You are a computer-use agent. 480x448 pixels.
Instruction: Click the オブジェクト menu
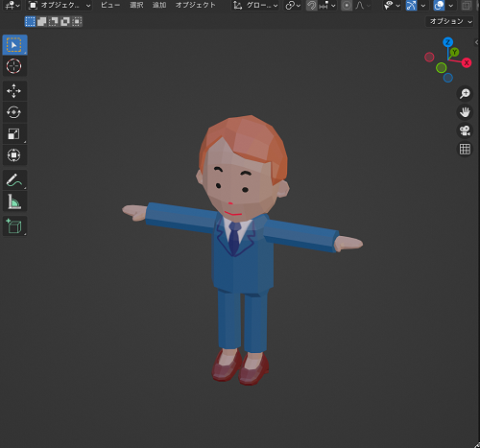click(196, 5)
